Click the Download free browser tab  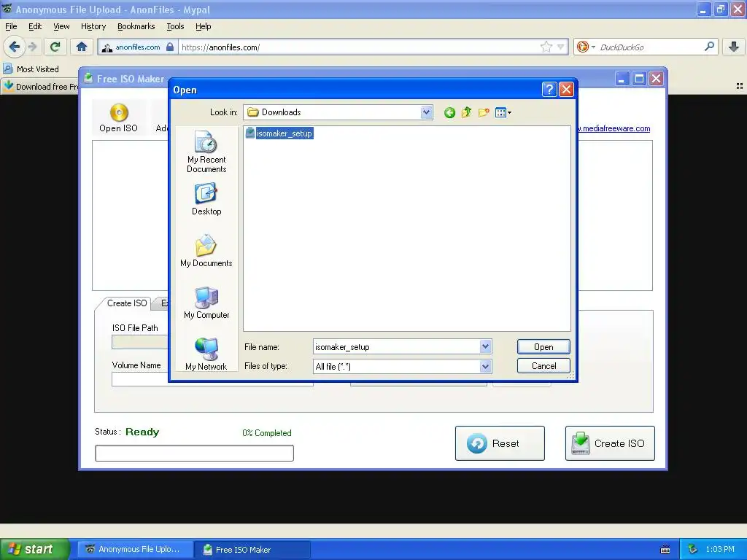click(40, 87)
